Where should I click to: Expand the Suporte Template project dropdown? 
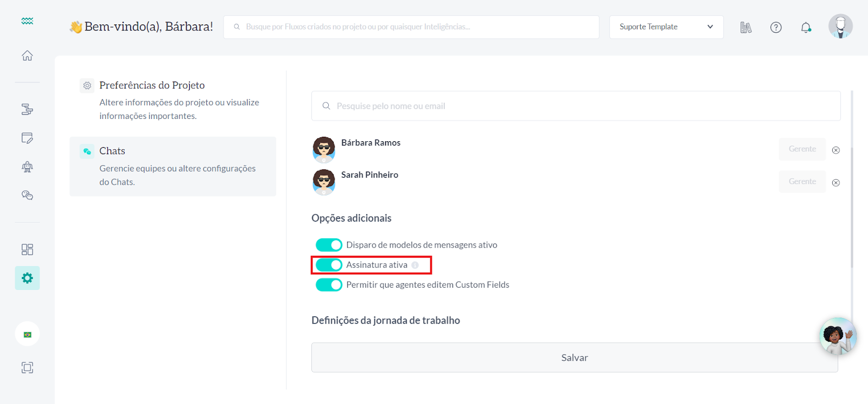666,27
